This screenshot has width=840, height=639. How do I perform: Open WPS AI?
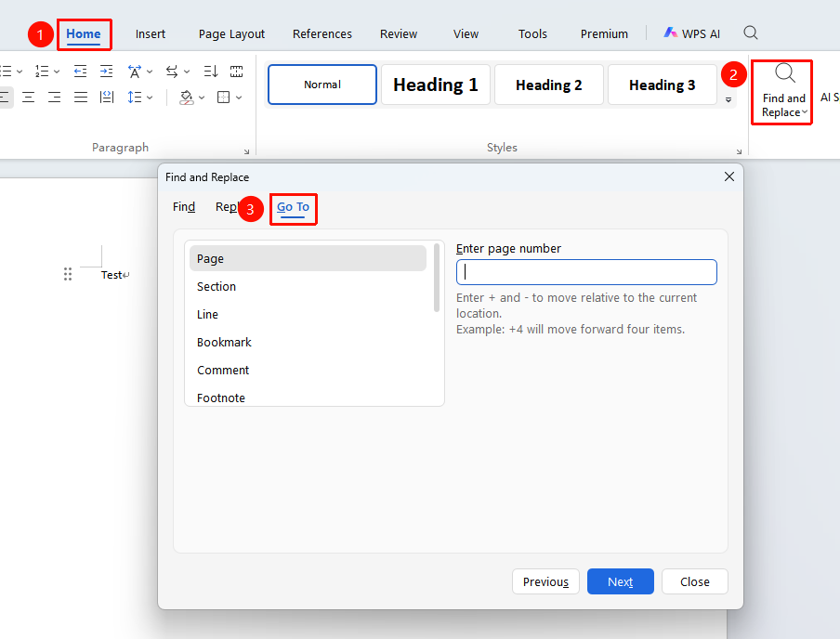pos(691,33)
